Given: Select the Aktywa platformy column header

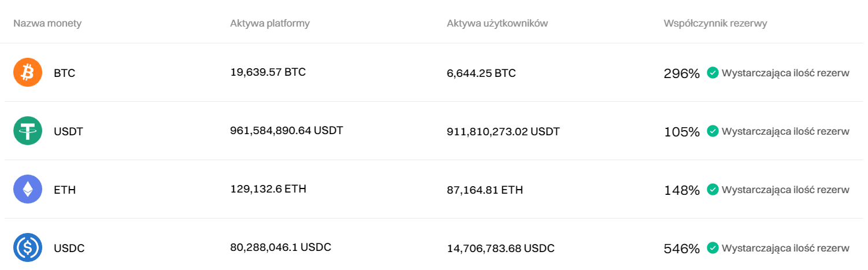Looking at the screenshot, I should tap(270, 24).
